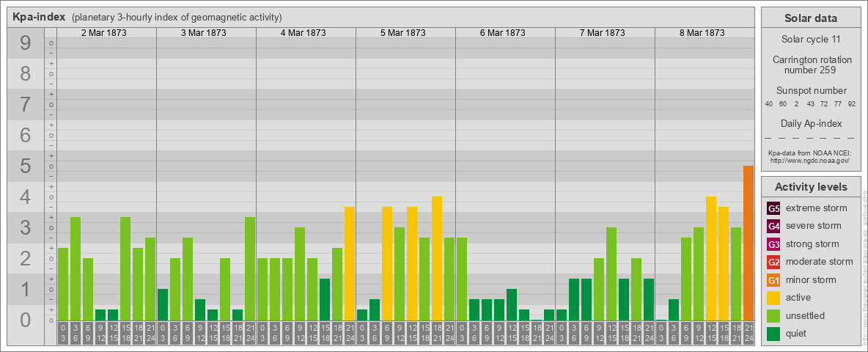
Task: Click the Kp scale number 0
Action: click(26, 320)
